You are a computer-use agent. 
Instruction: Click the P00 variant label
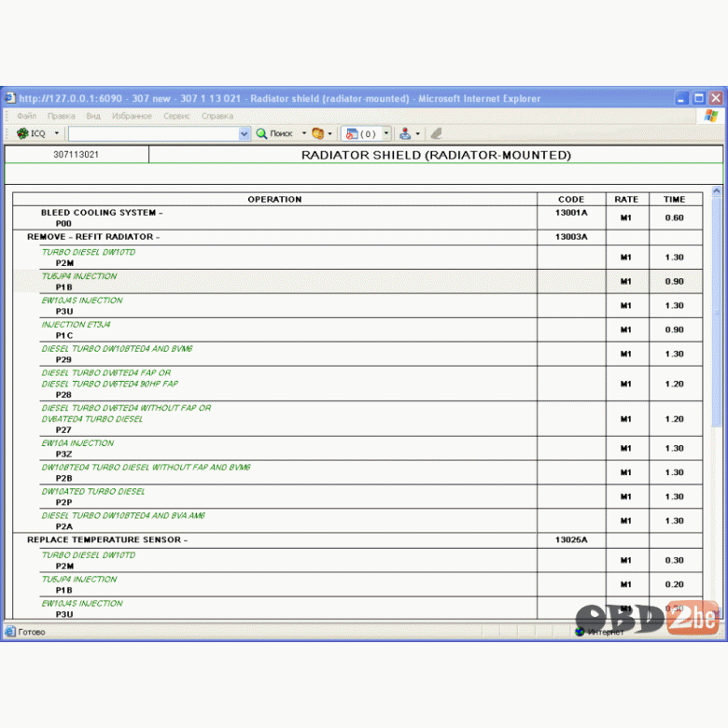63,224
